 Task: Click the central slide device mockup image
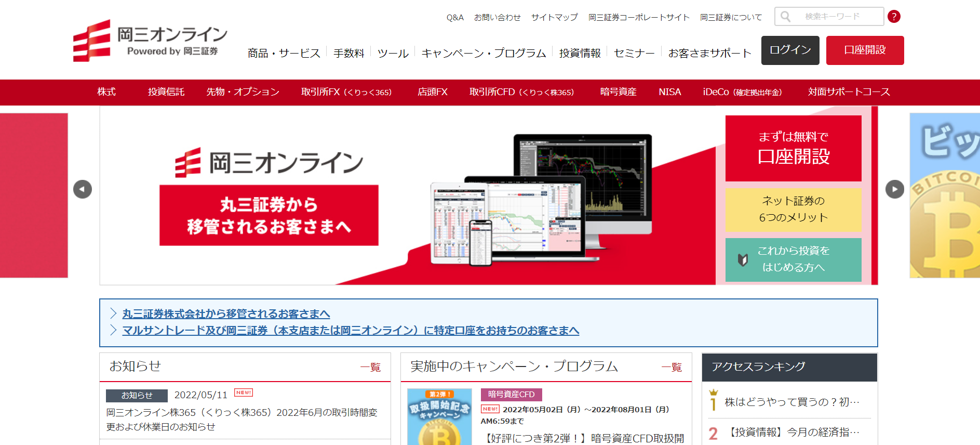pos(541,200)
